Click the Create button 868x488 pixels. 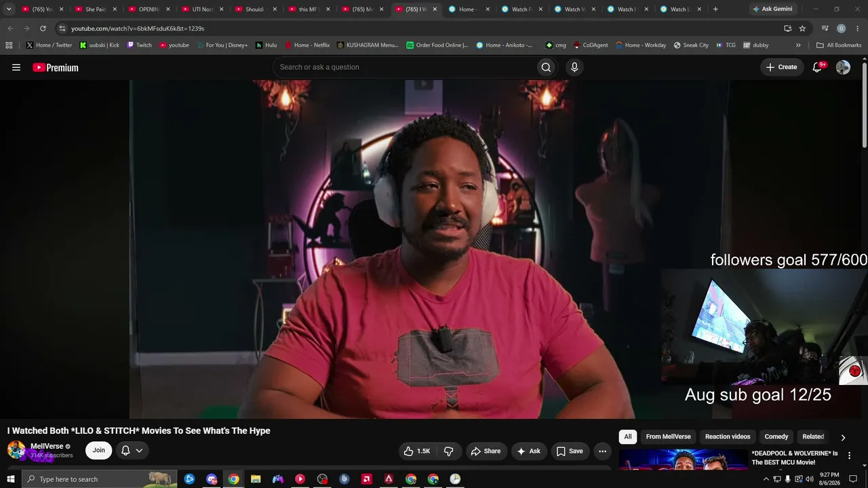coord(782,67)
